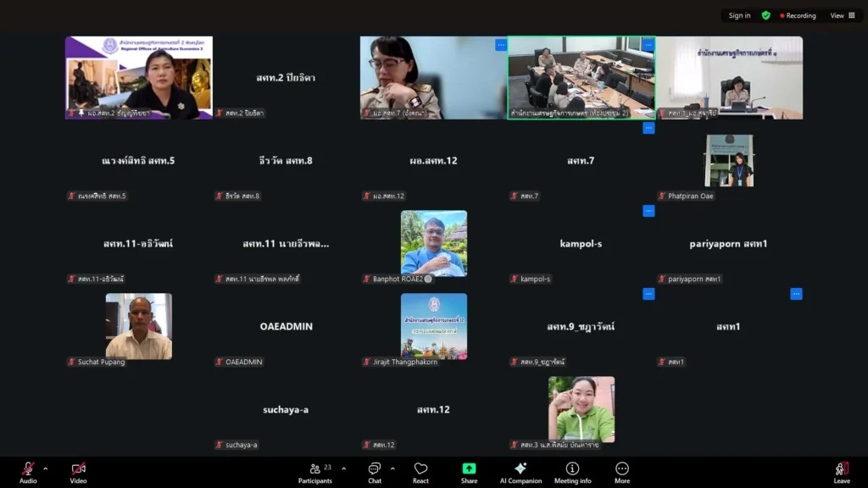Click the Recording indicator
The image size is (868, 488).
click(x=795, y=15)
